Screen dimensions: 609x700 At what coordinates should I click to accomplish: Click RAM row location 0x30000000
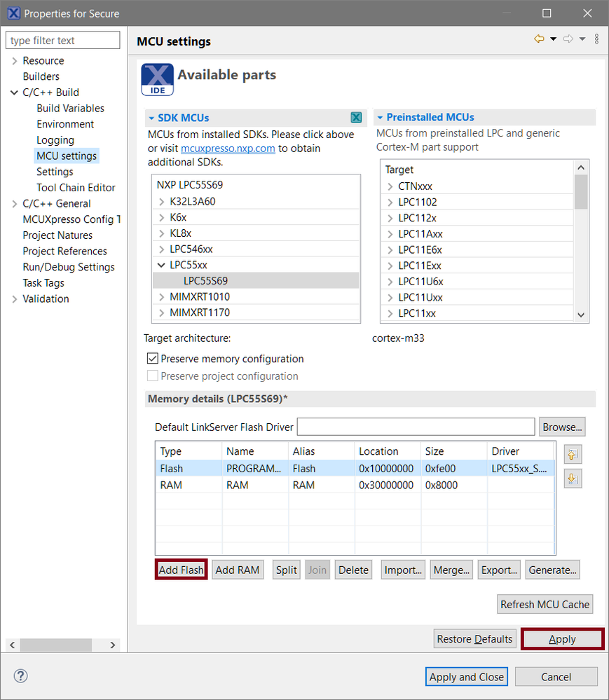(x=386, y=485)
